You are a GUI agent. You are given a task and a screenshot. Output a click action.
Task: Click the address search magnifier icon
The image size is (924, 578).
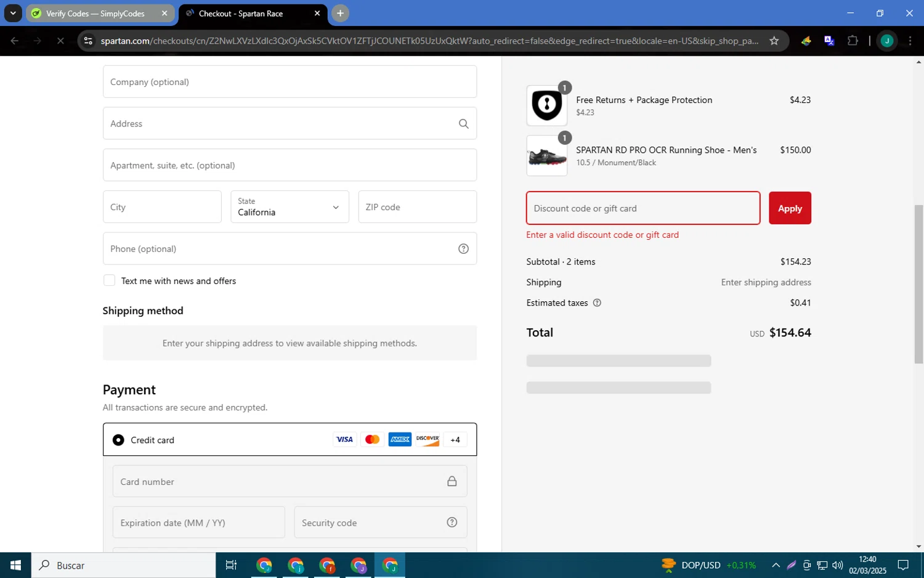[463, 124]
